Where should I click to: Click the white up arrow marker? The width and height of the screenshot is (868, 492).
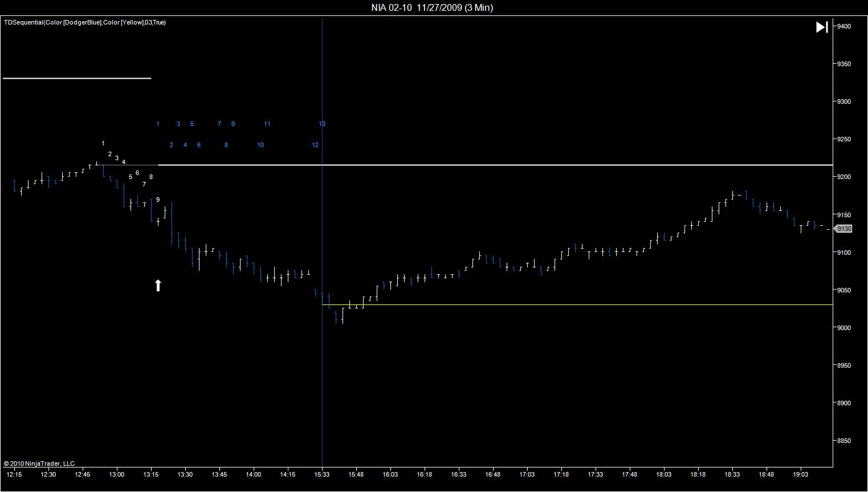pos(158,285)
